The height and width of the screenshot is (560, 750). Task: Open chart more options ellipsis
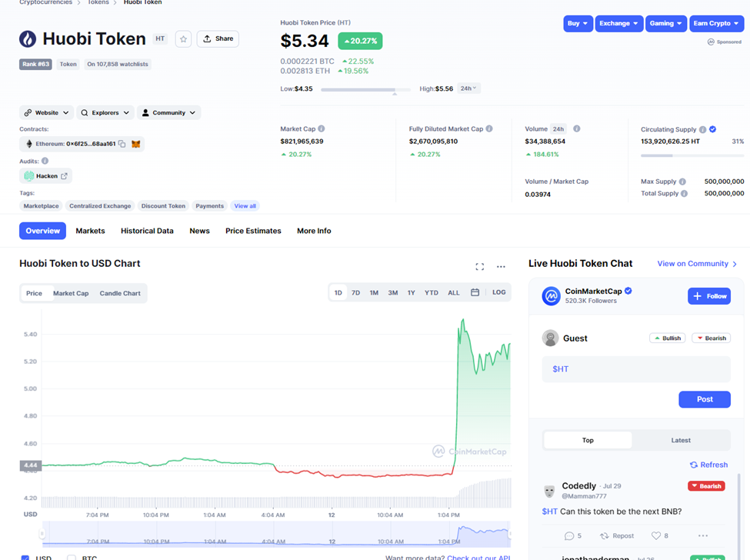click(x=501, y=267)
